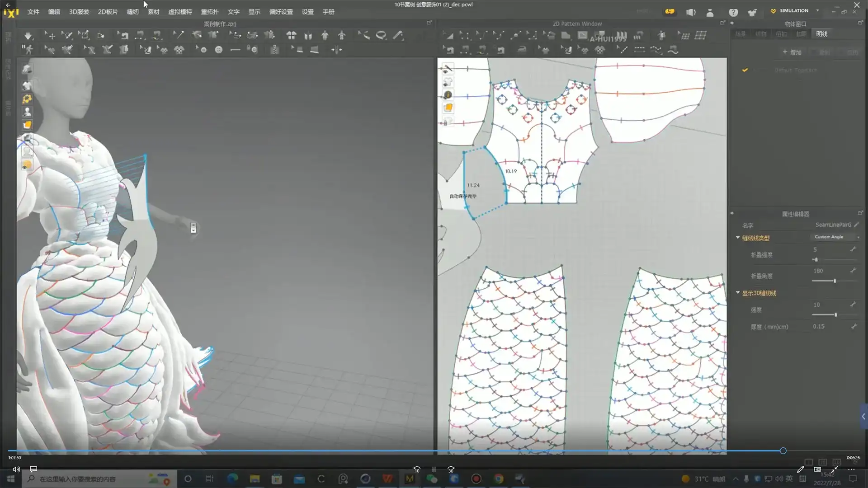
Task: Open the 素材 menu
Action: [x=154, y=12]
